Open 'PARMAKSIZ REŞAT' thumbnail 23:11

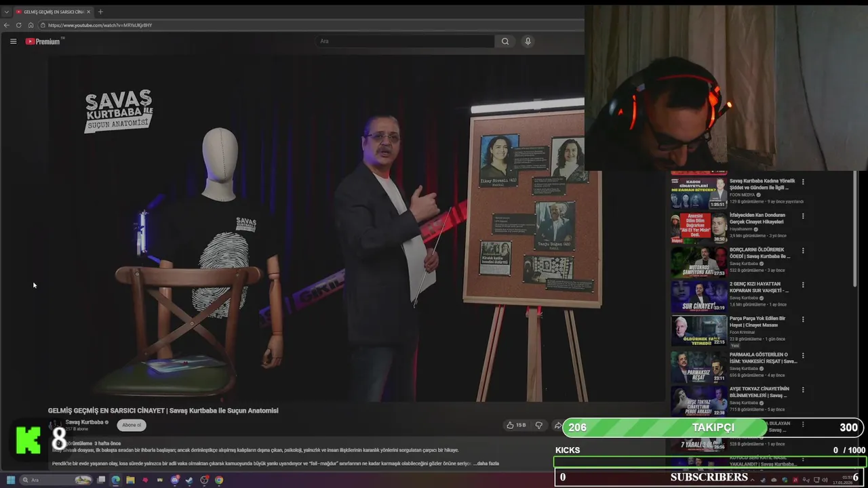click(698, 367)
